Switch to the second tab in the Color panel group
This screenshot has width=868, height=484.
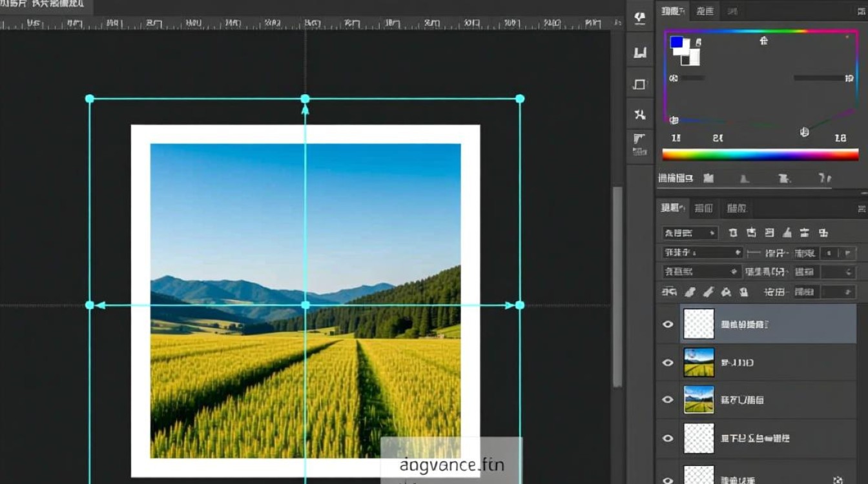pos(705,11)
